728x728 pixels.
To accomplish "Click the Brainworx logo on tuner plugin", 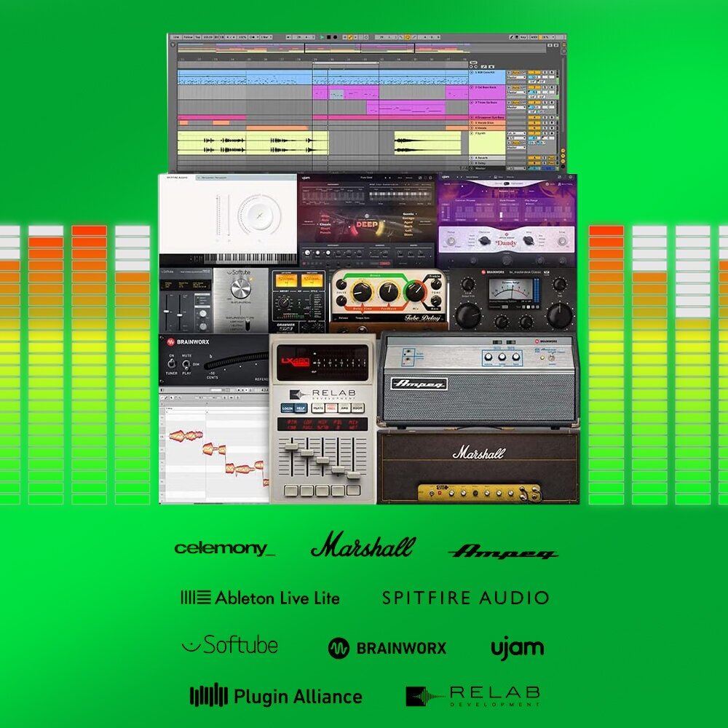I will [x=188, y=341].
